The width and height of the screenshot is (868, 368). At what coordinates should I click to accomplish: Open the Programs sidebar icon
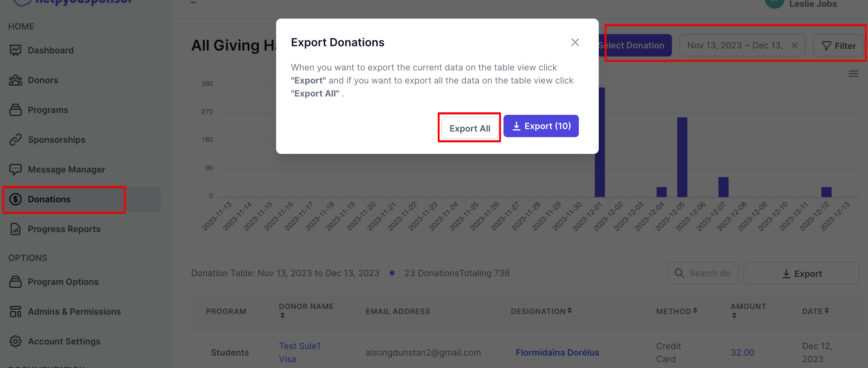(16, 110)
